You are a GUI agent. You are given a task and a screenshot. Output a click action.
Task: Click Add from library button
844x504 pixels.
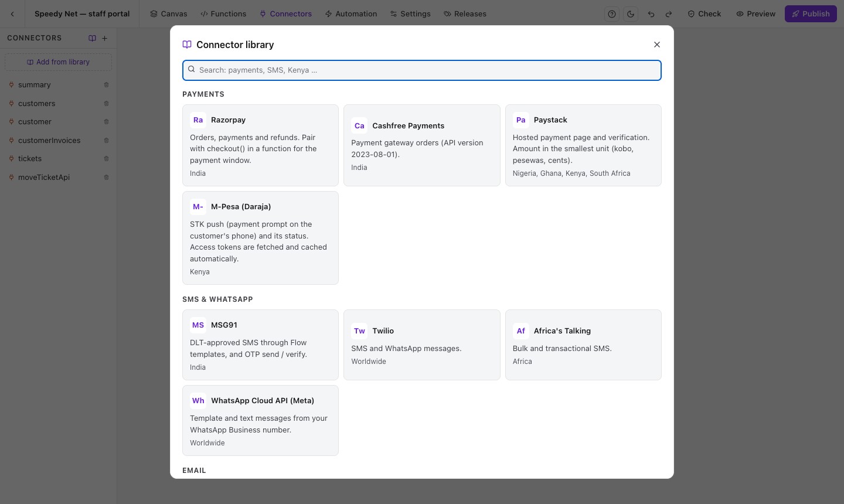point(58,62)
